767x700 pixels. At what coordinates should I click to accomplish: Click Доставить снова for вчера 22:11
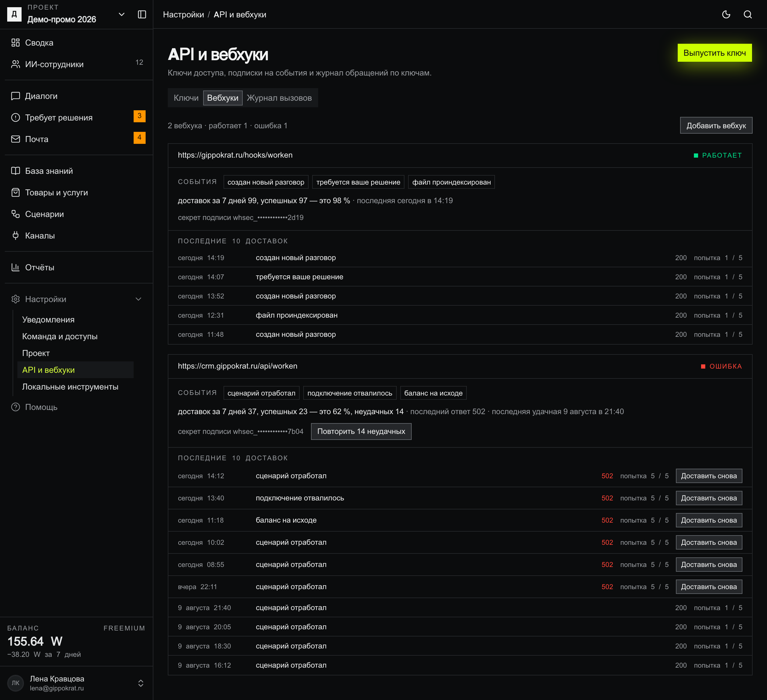(709, 587)
